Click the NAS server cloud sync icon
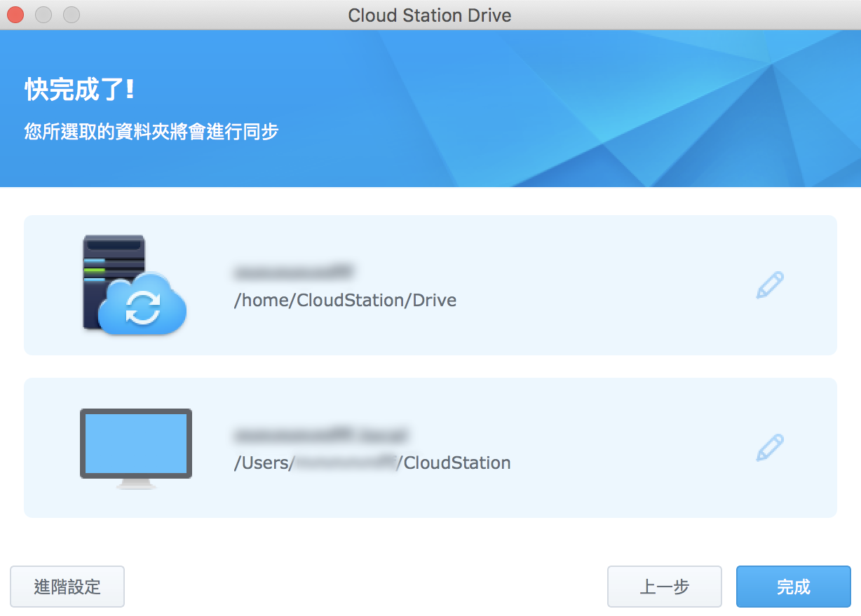This screenshot has height=616, width=861. click(x=134, y=285)
